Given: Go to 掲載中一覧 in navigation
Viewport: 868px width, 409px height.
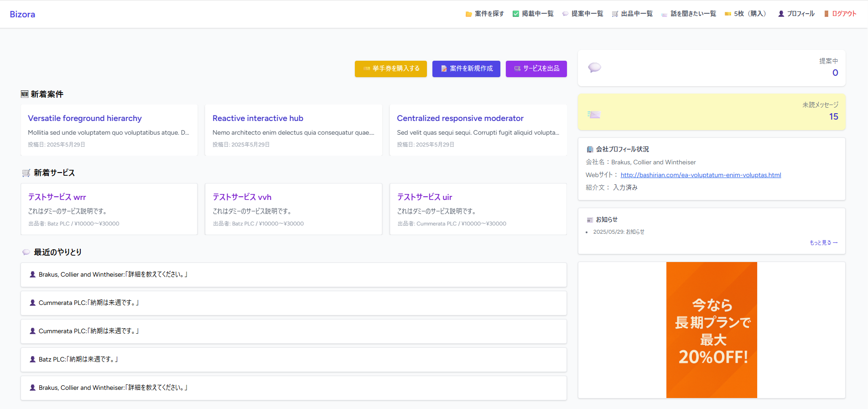Looking at the screenshot, I should [537, 14].
